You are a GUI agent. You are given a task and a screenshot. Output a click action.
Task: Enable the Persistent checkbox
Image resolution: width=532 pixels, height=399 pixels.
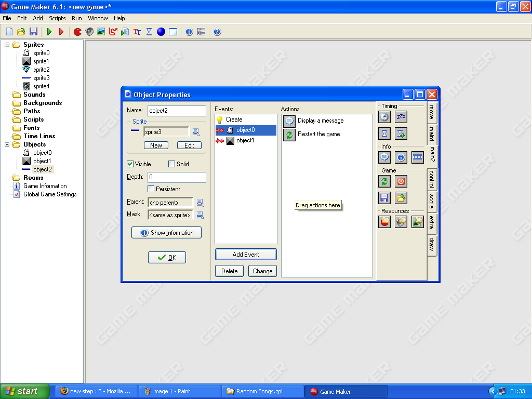151,189
